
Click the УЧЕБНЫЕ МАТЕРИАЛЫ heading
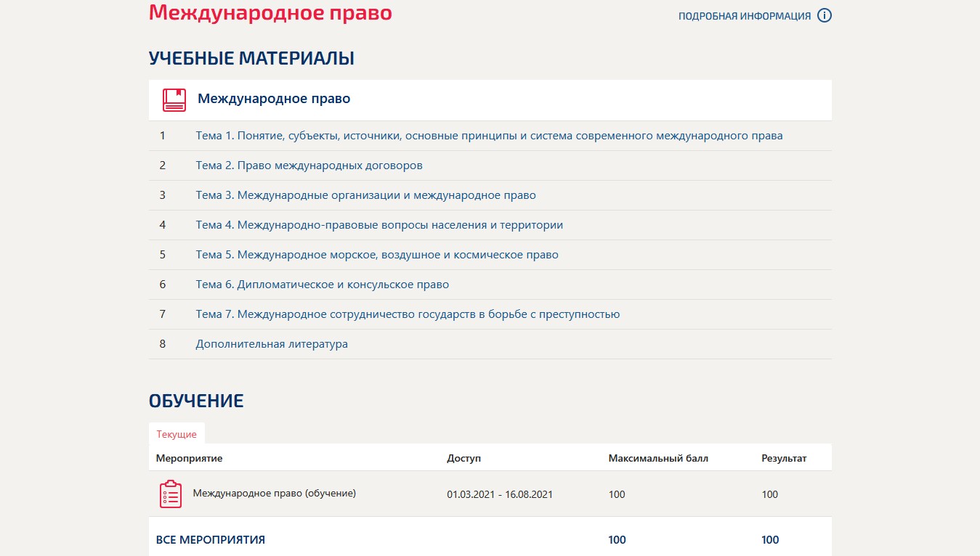(x=251, y=59)
